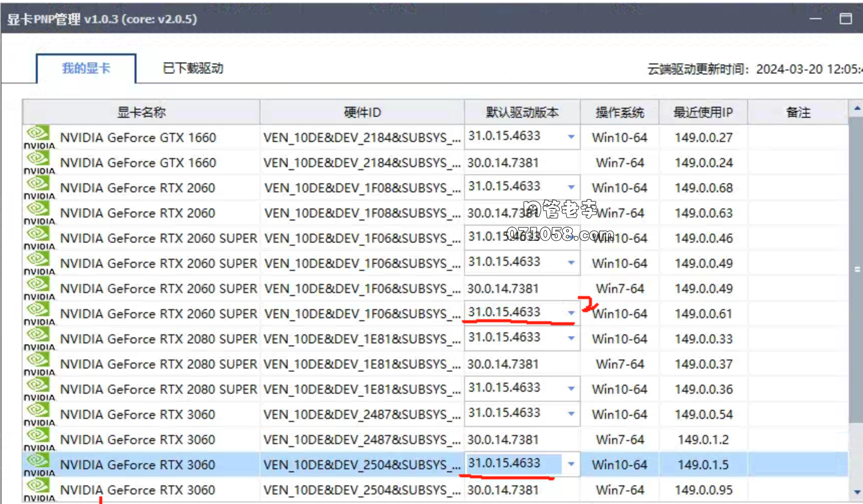Sort by 操作系统 column header

pyautogui.click(x=620, y=112)
